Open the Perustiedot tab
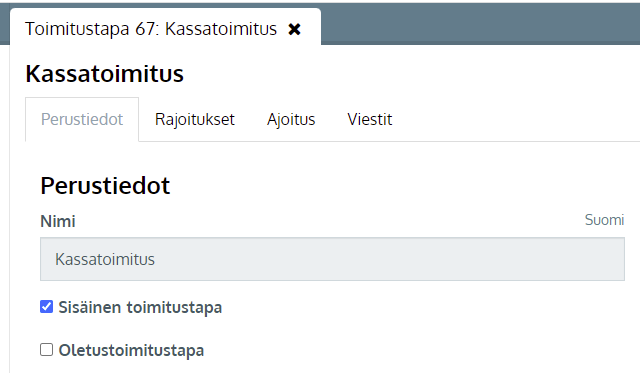Viewport: 640px width, 373px height. coord(82,120)
